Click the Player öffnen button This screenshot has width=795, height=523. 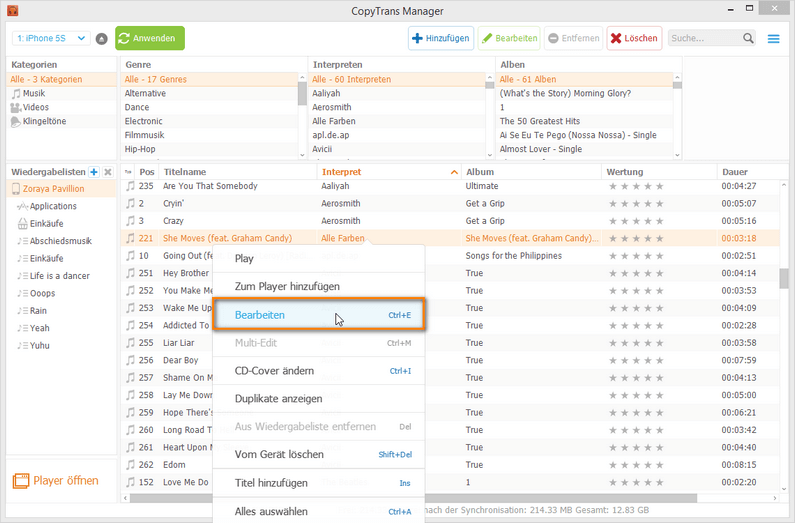point(55,480)
